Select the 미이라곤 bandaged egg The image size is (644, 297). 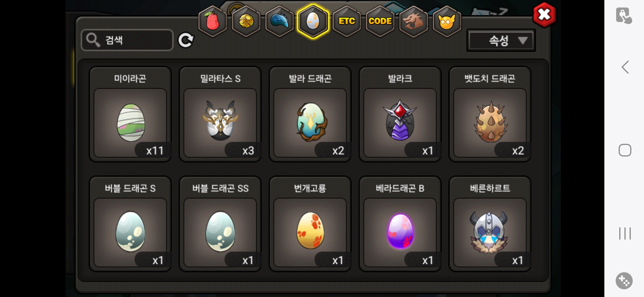point(130,114)
